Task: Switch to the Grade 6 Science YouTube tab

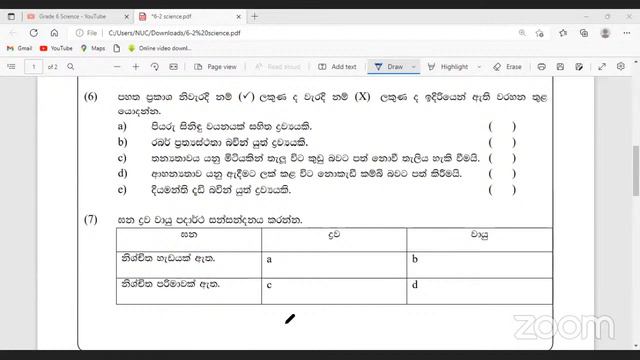Action: pos(72,17)
